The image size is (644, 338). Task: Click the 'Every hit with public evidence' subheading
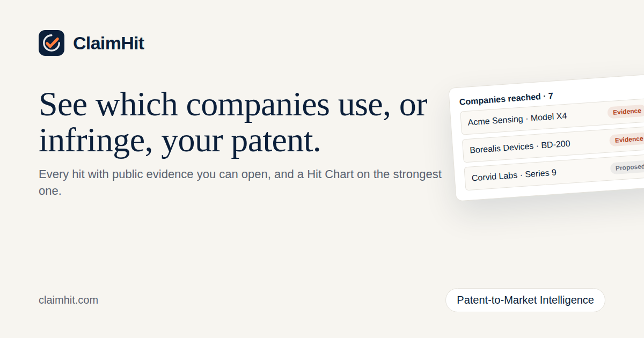240,182
